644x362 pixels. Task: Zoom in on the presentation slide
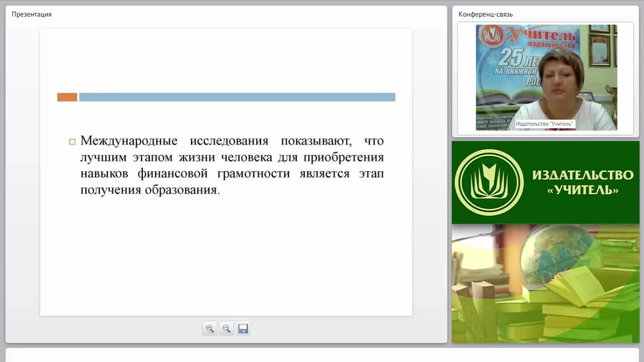coord(210,328)
